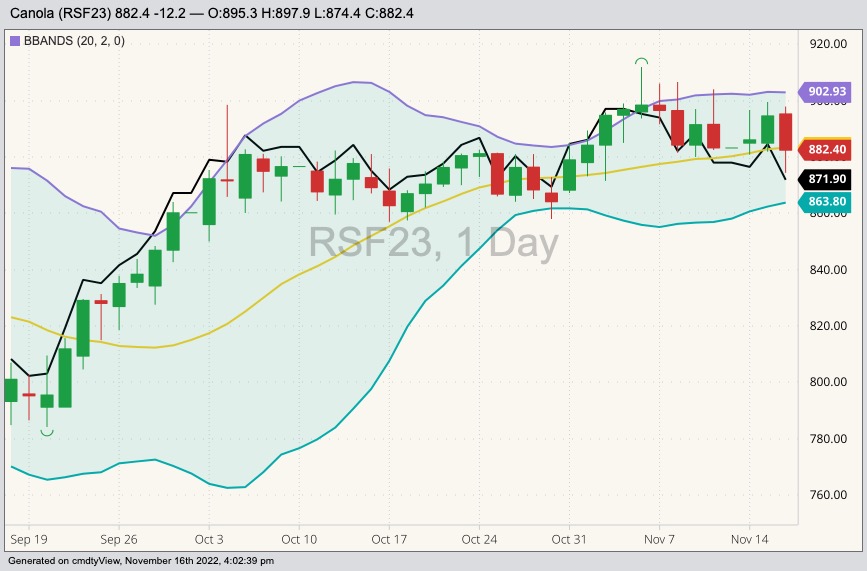
Task: Click the tall green candle after Sep 19
Action: click(65, 377)
